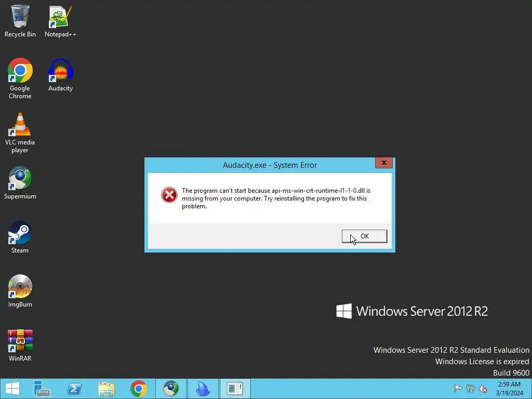
Task: Select the VLC media player shortcut
Action: tap(20, 133)
